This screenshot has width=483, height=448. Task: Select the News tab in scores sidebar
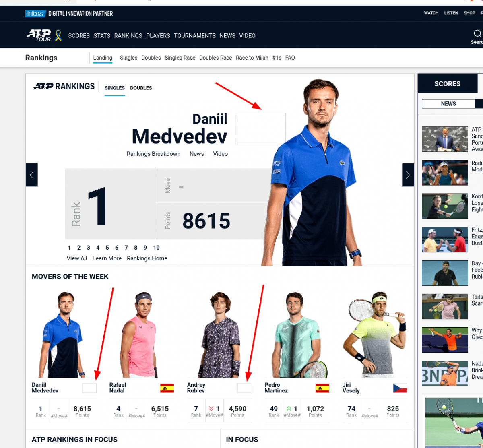point(448,104)
